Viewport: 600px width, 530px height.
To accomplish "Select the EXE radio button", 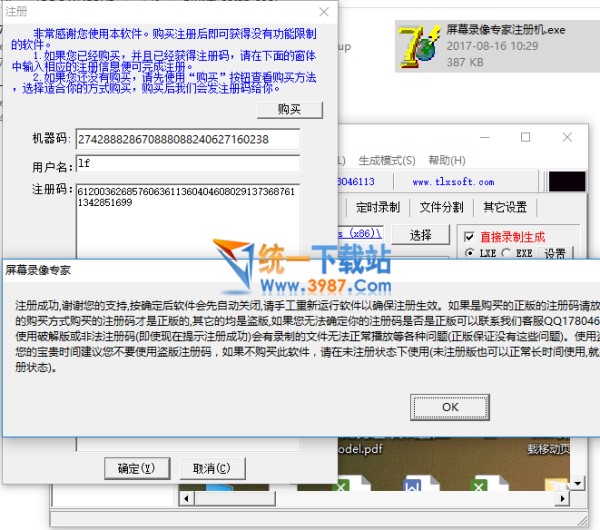I will pyautogui.click(x=506, y=253).
